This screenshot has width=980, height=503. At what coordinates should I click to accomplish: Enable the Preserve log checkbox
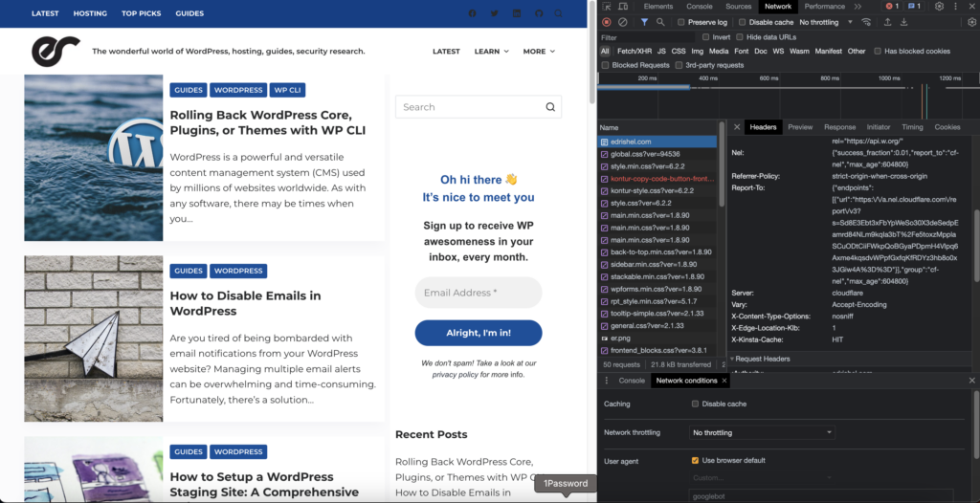click(x=681, y=22)
